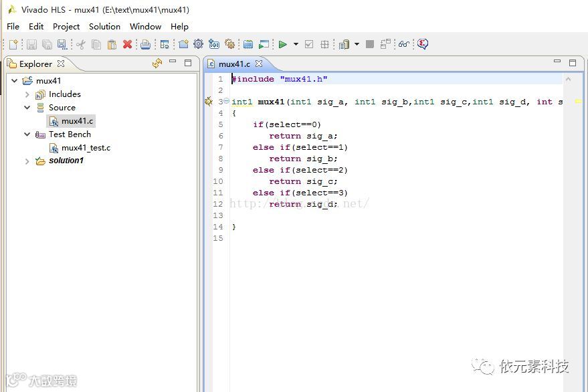
Task: Click the text 'return sig_a;' on line 6
Action: [303, 136]
